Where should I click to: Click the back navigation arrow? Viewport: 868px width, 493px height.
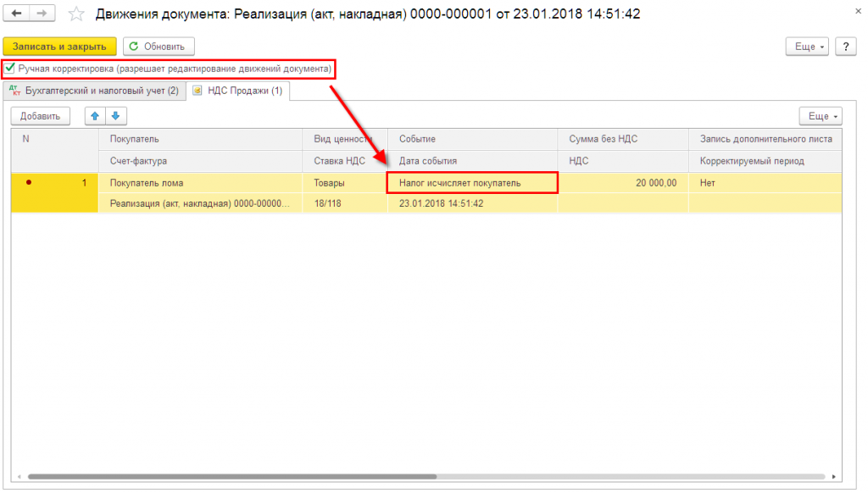[x=17, y=14]
